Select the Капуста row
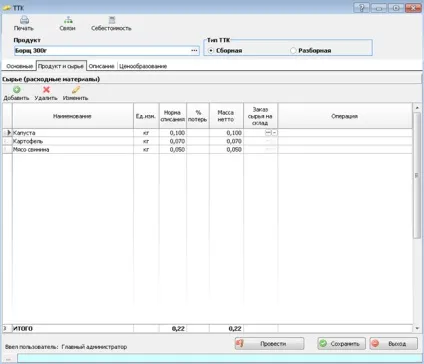This screenshot has height=364, width=424. [x=207, y=133]
